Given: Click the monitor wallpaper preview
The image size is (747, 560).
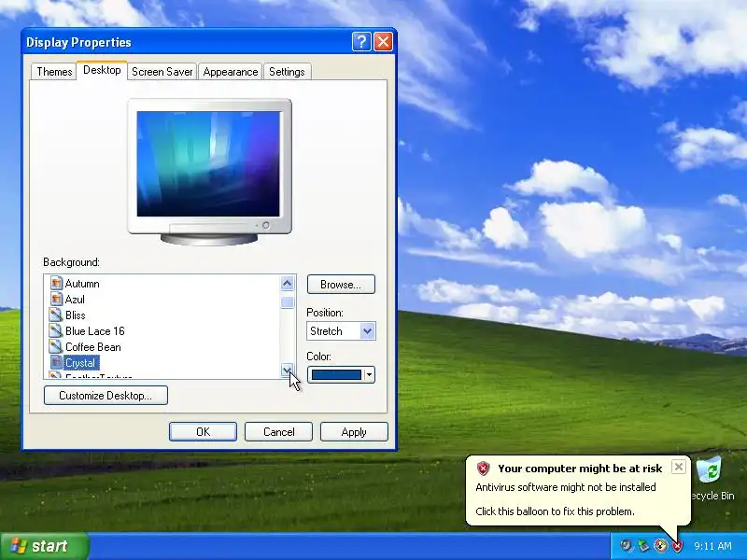Looking at the screenshot, I should coord(208,164).
